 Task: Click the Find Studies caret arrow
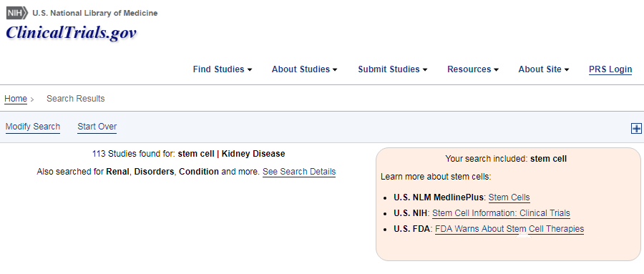coord(249,70)
